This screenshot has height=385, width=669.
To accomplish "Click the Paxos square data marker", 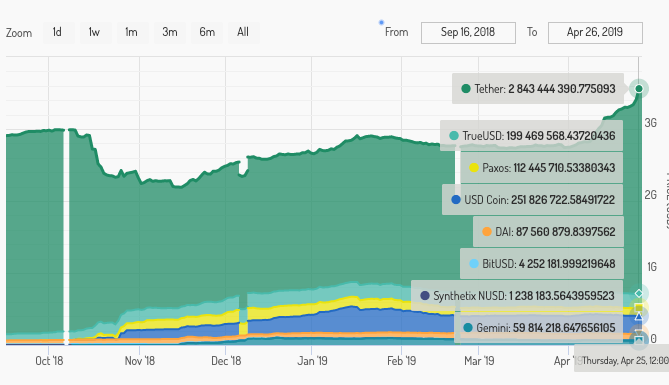I will (639, 308).
